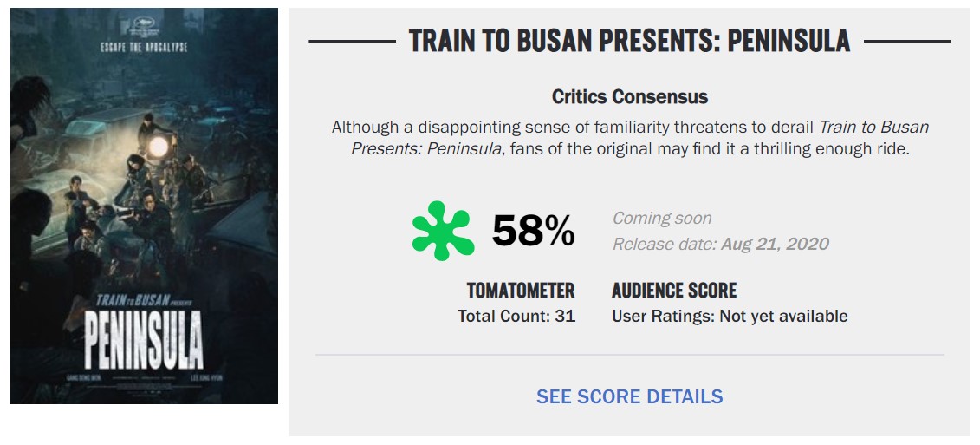Click italic Train to Busan title in consensus
Viewport: 980px width, 445px height.
point(873,128)
